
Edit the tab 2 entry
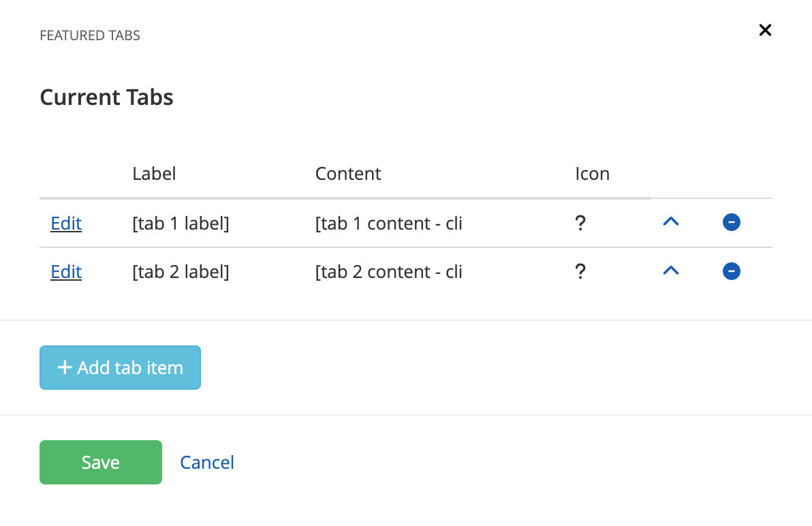[x=65, y=271]
